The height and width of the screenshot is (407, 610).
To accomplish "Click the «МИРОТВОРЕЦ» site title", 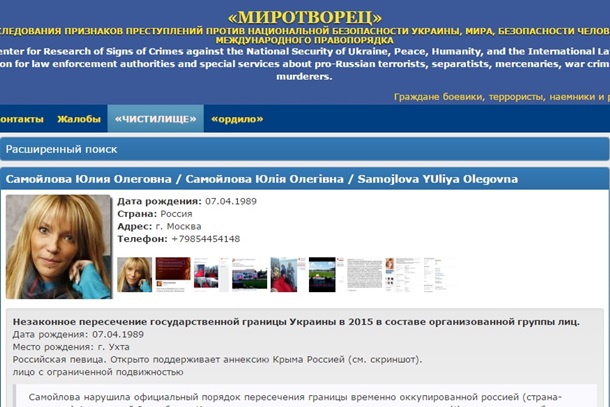I will [304, 18].
